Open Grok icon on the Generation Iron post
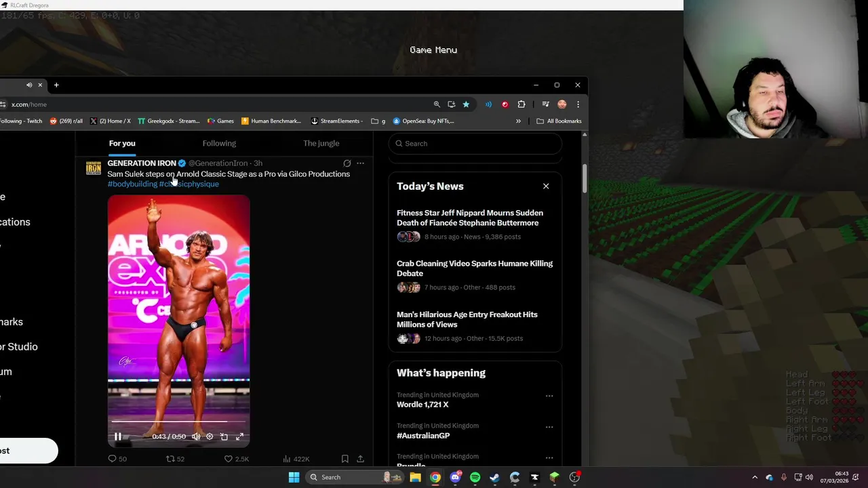 click(347, 163)
